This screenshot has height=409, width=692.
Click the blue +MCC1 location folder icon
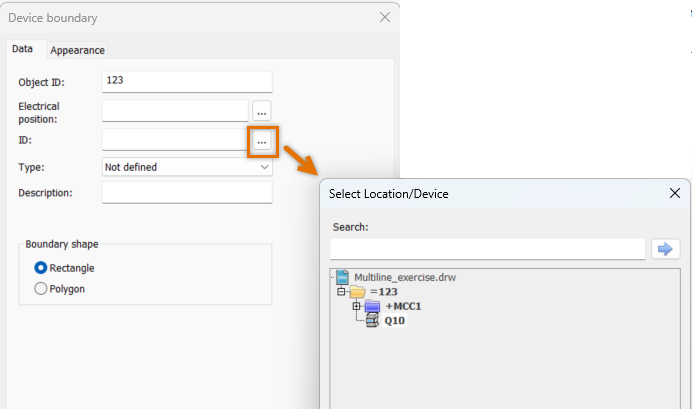click(372, 306)
